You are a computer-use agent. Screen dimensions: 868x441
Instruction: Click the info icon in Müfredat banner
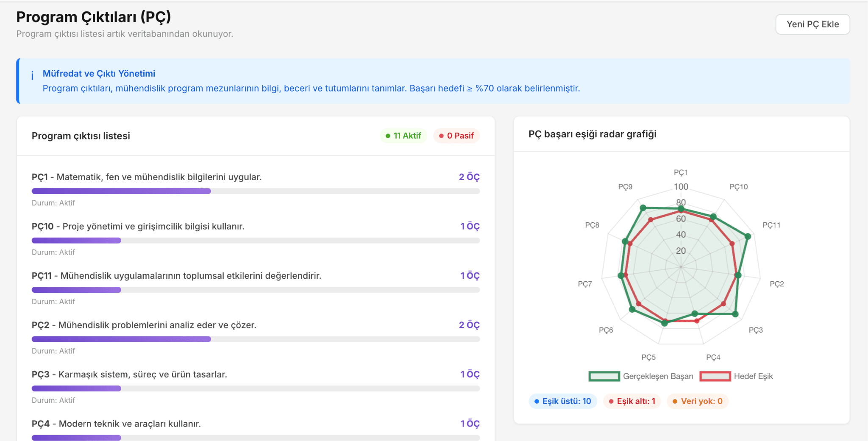tap(32, 75)
